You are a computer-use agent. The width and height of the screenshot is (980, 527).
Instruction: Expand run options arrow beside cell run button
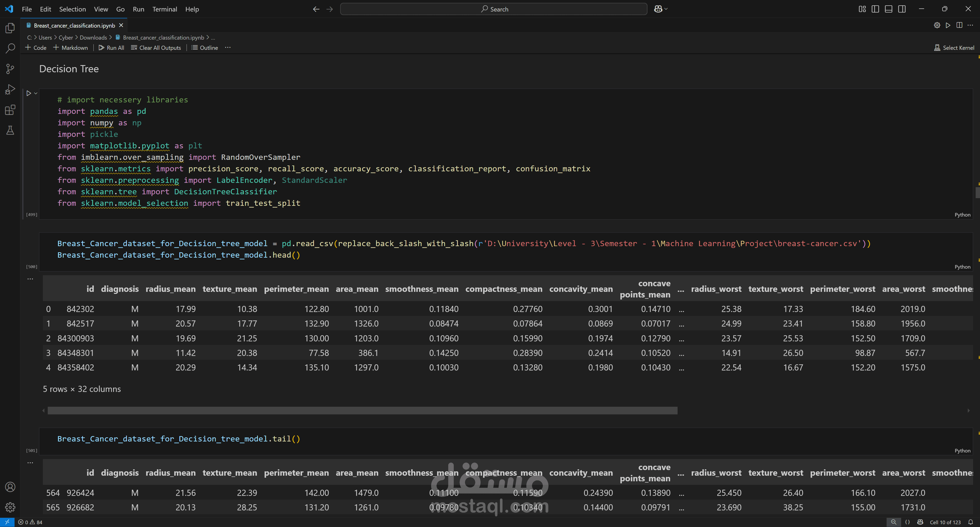(36, 93)
